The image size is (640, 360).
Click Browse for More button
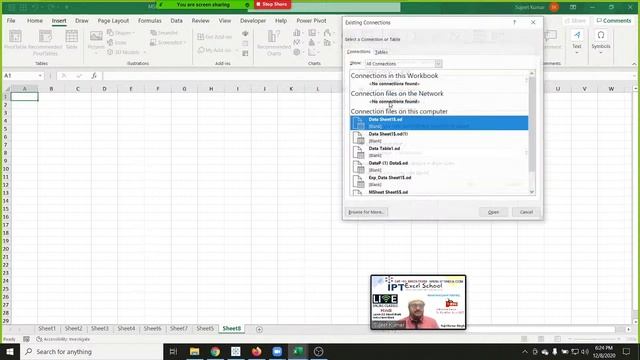click(366, 212)
